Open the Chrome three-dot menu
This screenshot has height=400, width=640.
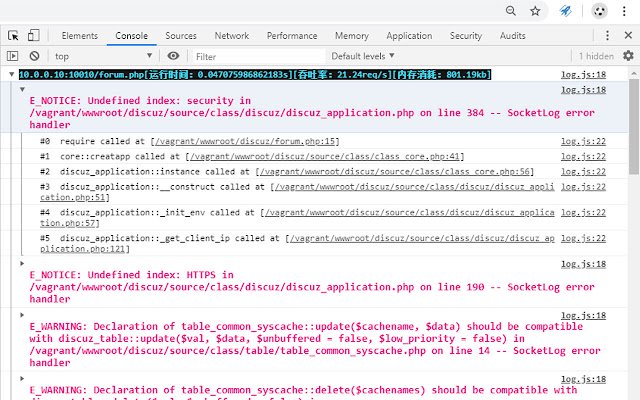(x=624, y=11)
